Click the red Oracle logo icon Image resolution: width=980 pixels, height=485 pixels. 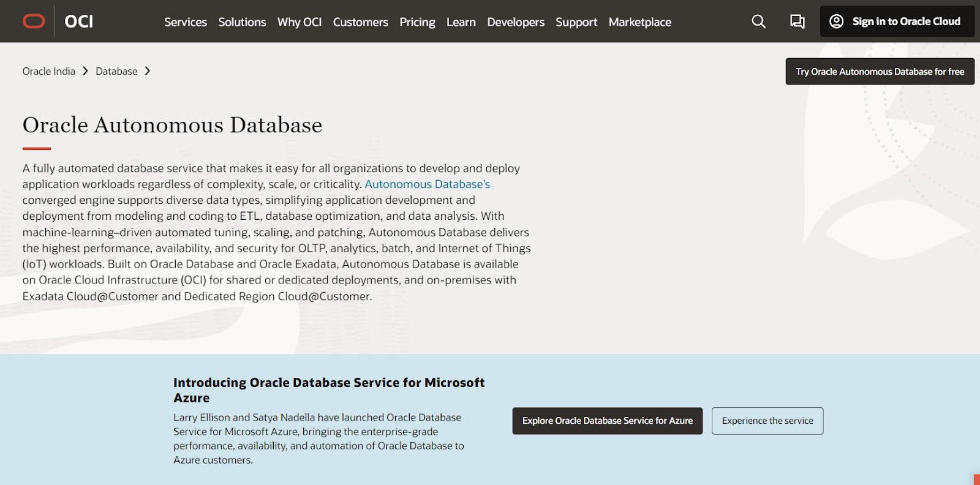pos(34,21)
